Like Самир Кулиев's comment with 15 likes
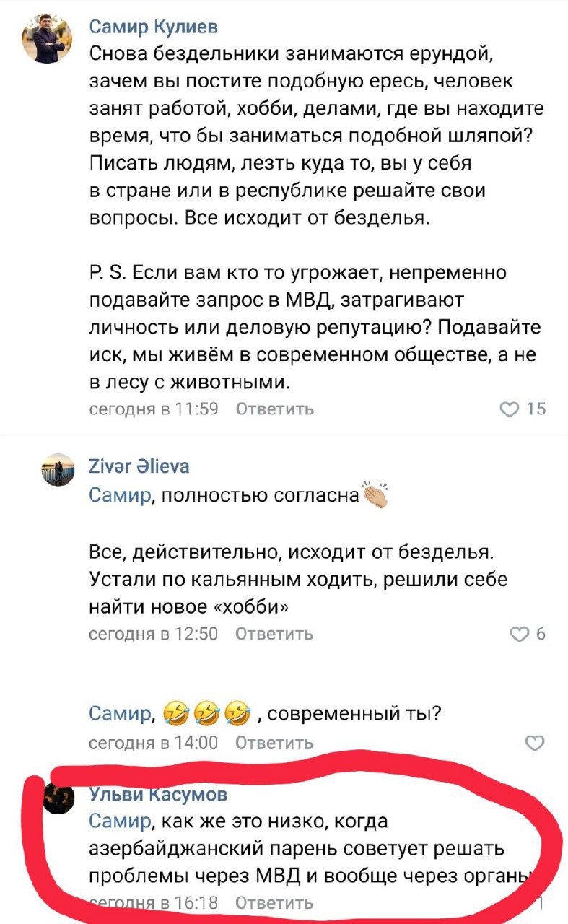The image size is (568, 924). [510, 409]
